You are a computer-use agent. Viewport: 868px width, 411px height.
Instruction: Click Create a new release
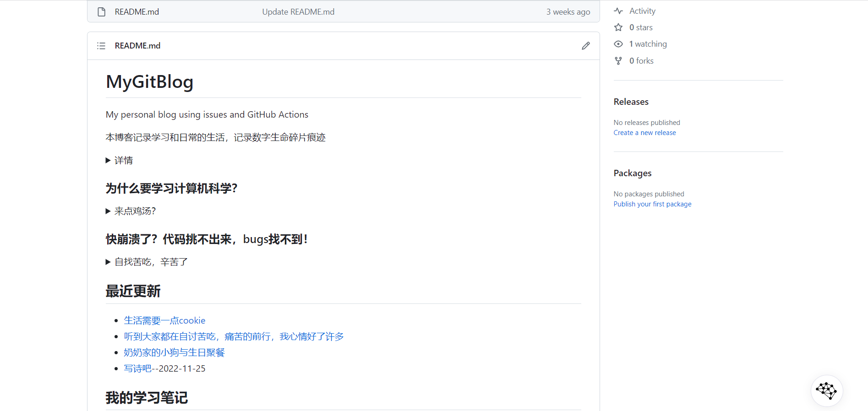point(645,133)
